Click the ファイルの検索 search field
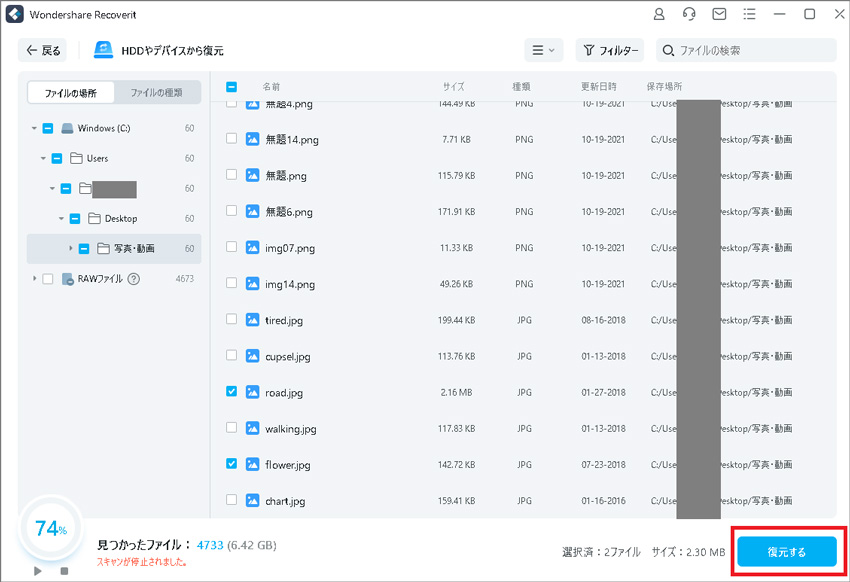 coord(746,50)
